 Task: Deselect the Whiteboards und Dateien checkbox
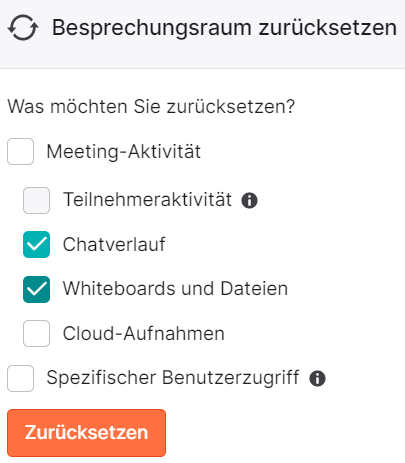36,289
